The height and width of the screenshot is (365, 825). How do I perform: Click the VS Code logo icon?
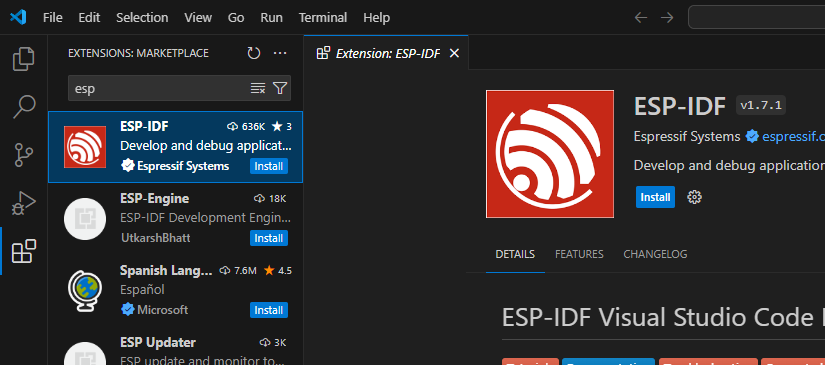(x=18, y=17)
